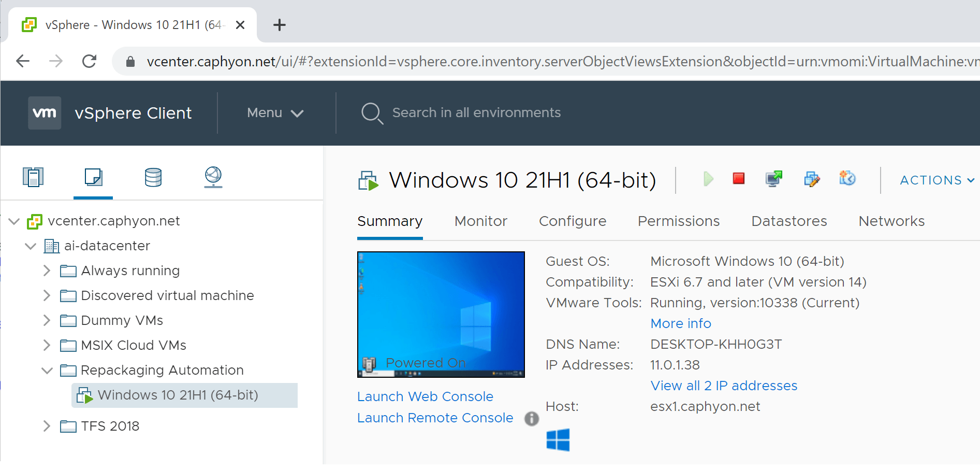Viewport: 980px width, 469px height.
Task: Click the green Power On icon
Action: pyautogui.click(x=709, y=179)
